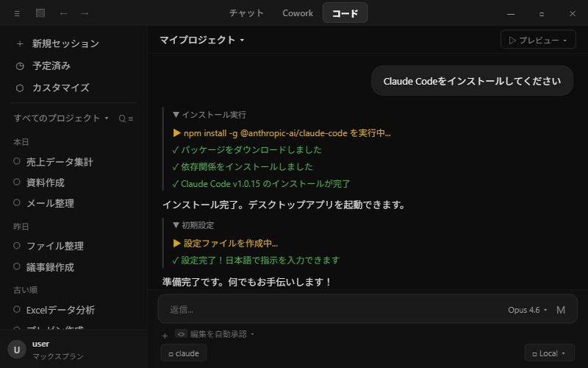Click the circle icon beside 売上データ集計

coord(17,161)
